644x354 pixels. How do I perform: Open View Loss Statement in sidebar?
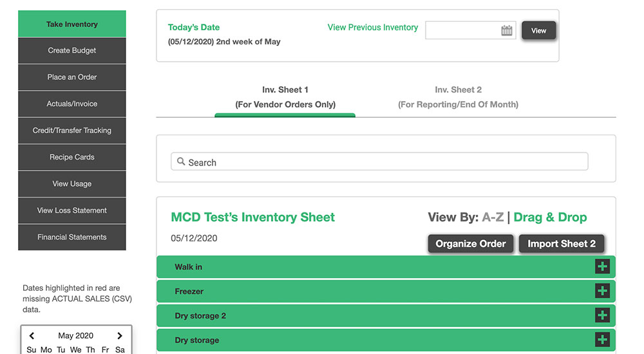click(x=72, y=210)
